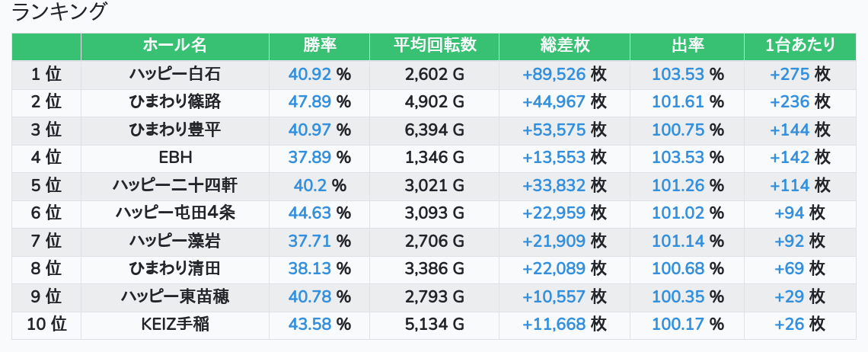Image resolution: width=868 pixels, height=352 pixels.
Task: Open the ひまわり篠路 hall entry
Action: [174, 102]
